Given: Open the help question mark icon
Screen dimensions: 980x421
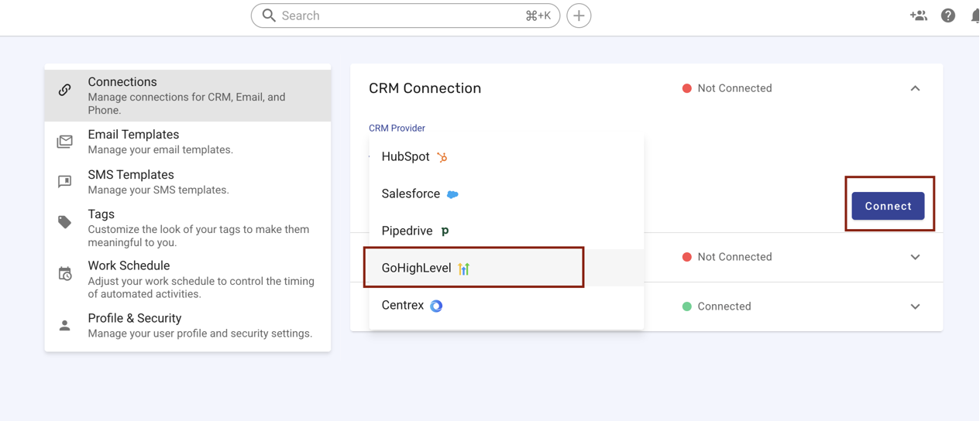Looking at the screenshot, I should [947, 15].
